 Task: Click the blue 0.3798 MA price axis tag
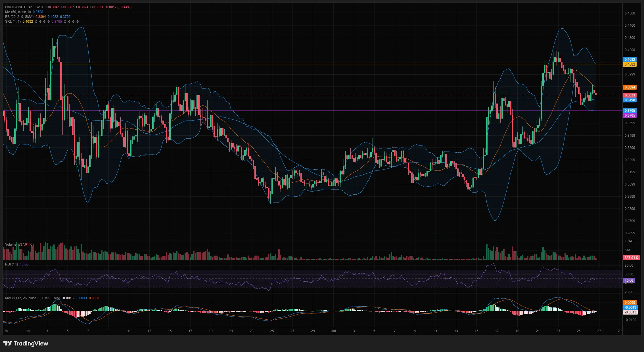click(x=630, y=100)
